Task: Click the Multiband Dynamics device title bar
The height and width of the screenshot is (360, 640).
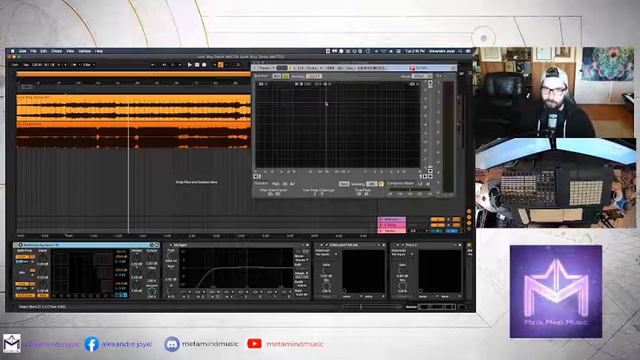Action: (87, 245)
